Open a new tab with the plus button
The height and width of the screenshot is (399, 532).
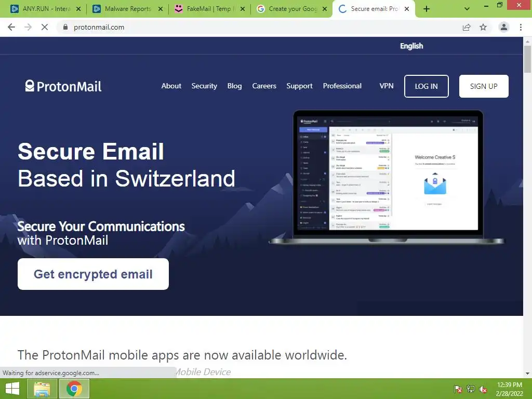click(427, 9)
